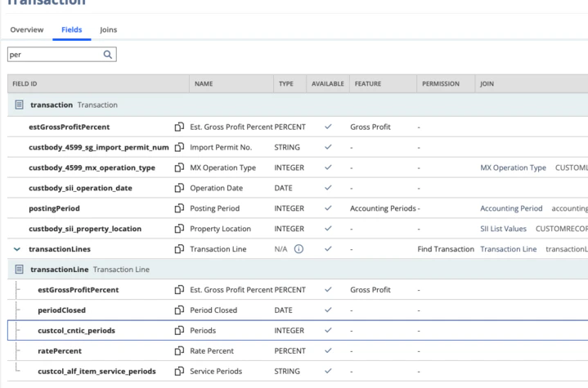Click the 'Rate Percent' name cell
Viewport: 588px width, 388px height.
tap(212, 351)
